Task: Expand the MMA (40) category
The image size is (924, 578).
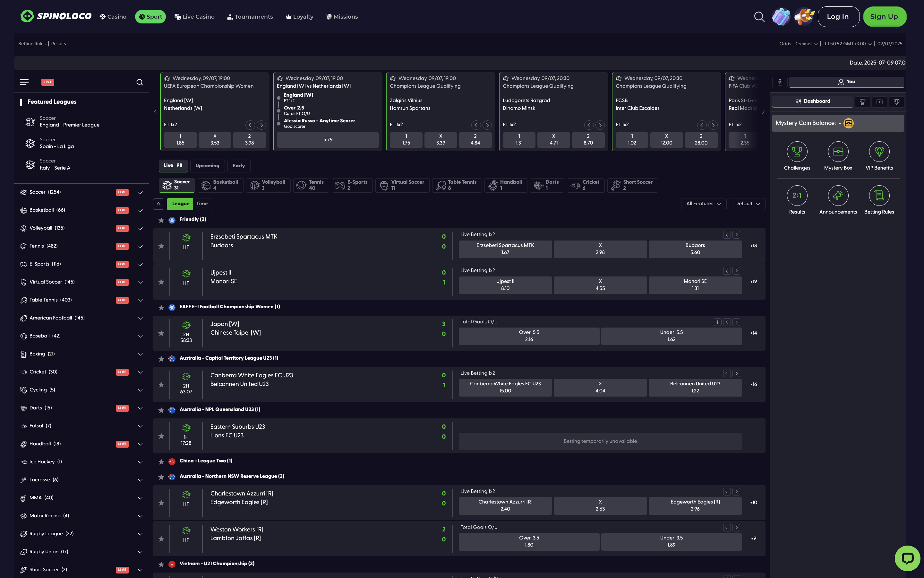Action: (140, 498)
